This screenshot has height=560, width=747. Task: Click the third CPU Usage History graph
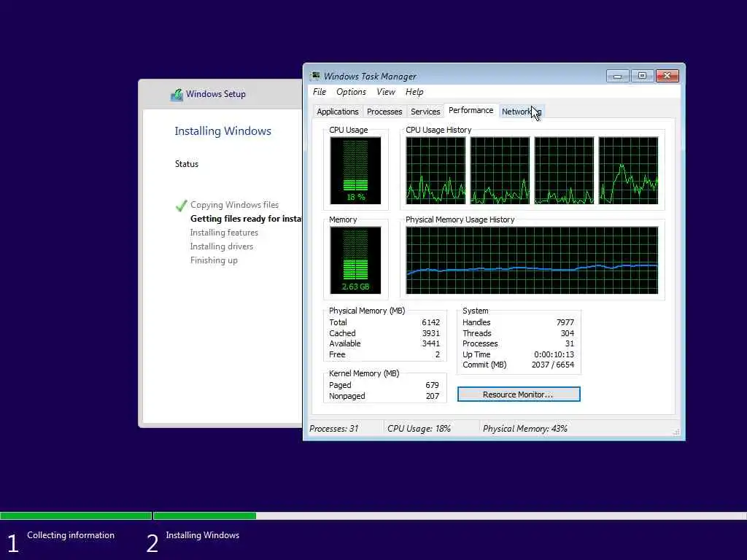564,171
